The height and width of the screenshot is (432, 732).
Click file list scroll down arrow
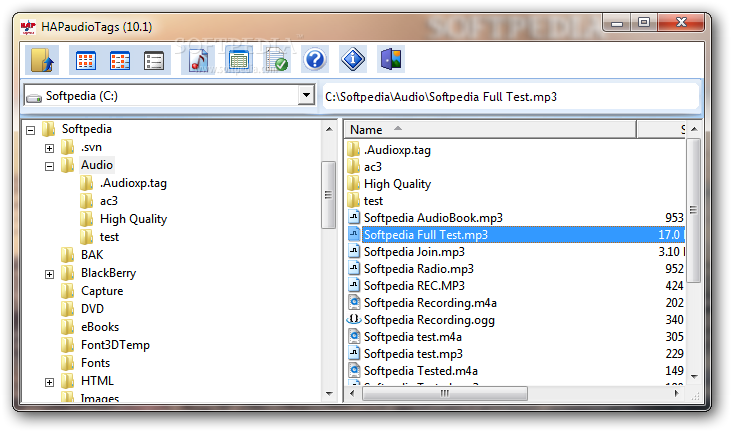694,376
